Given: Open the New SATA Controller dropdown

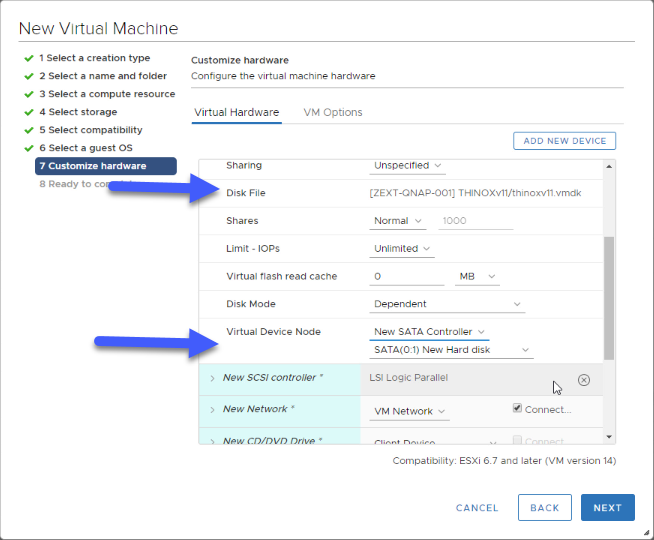Looking at the screenshot, I should 429,332.
